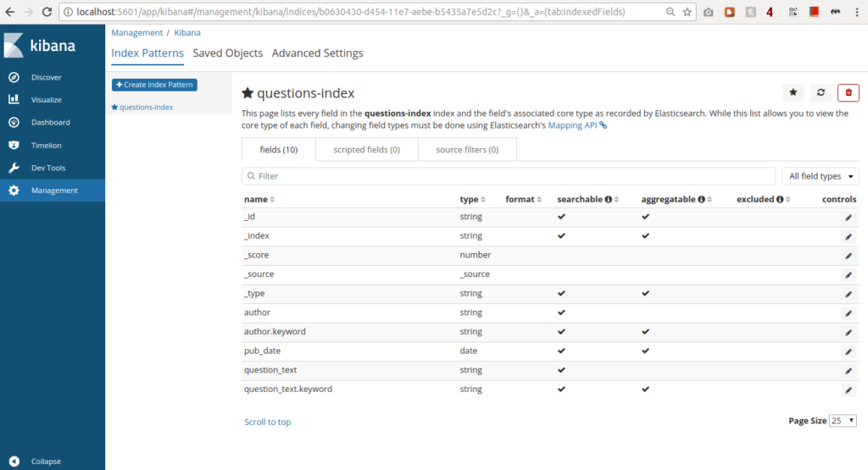Switch to Index Patterns tab

[x=147, y=53]
